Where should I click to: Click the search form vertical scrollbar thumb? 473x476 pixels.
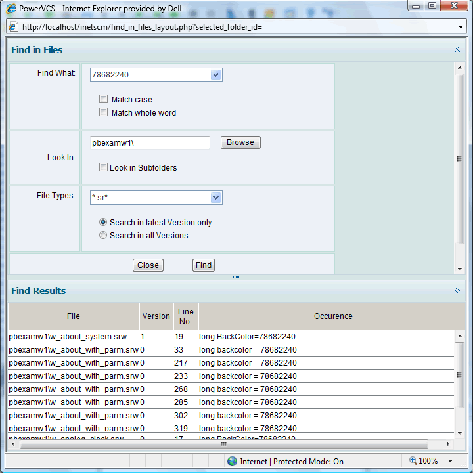[x=459, y=158]
